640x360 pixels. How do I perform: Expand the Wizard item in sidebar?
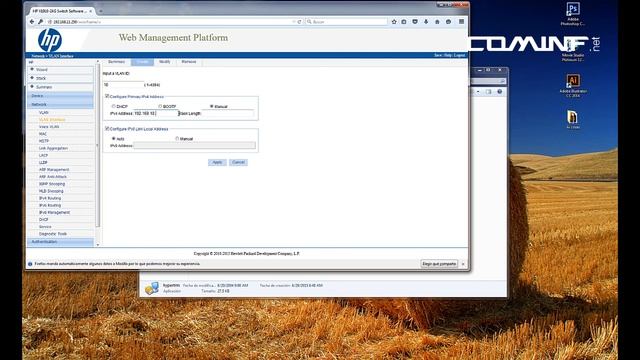coord(60,70)
